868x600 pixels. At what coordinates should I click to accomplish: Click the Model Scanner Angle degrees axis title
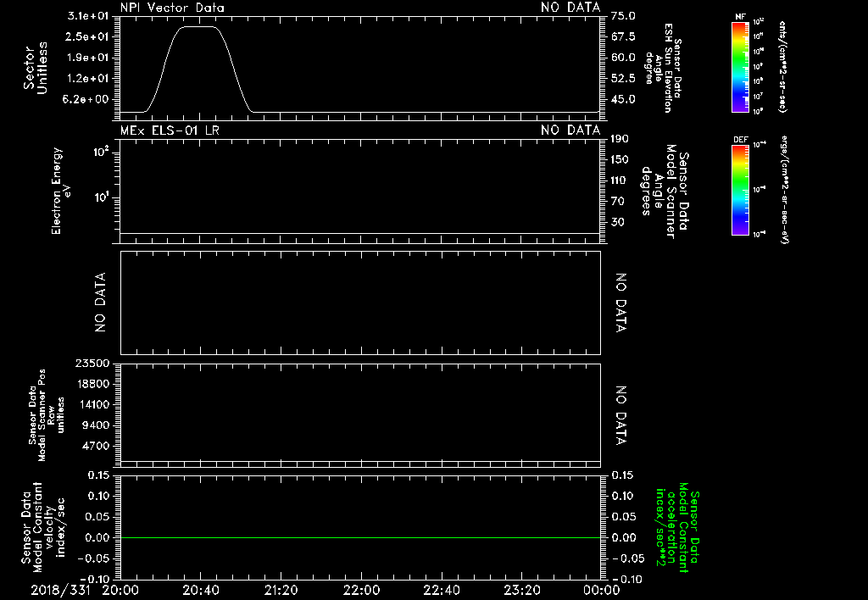pyautogui.click(x=665, y=191)
